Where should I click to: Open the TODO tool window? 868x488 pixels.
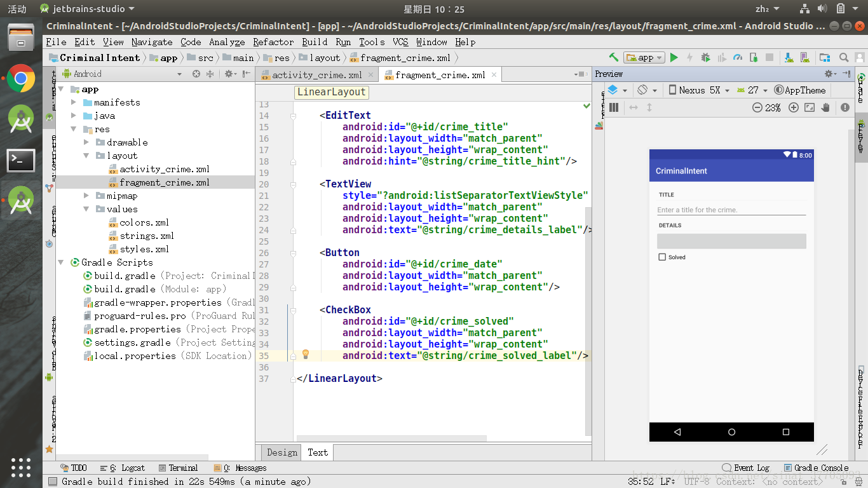pos(74,468)
